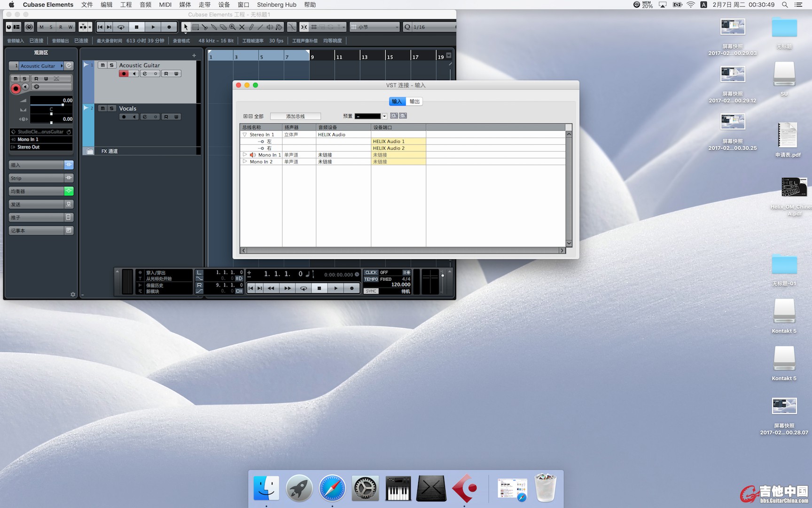Toggle transport Cycle loop button

[x=304, y=288]
